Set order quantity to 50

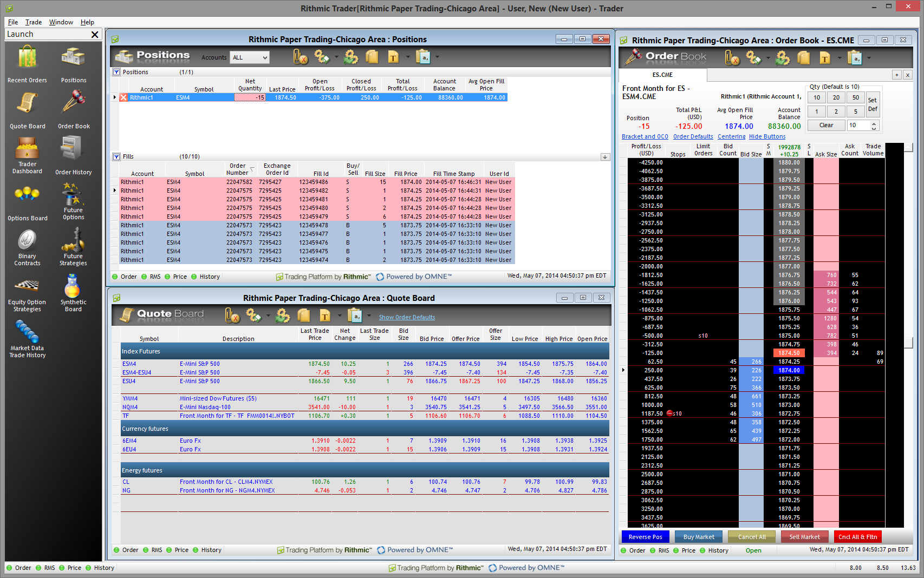point(855,97)
